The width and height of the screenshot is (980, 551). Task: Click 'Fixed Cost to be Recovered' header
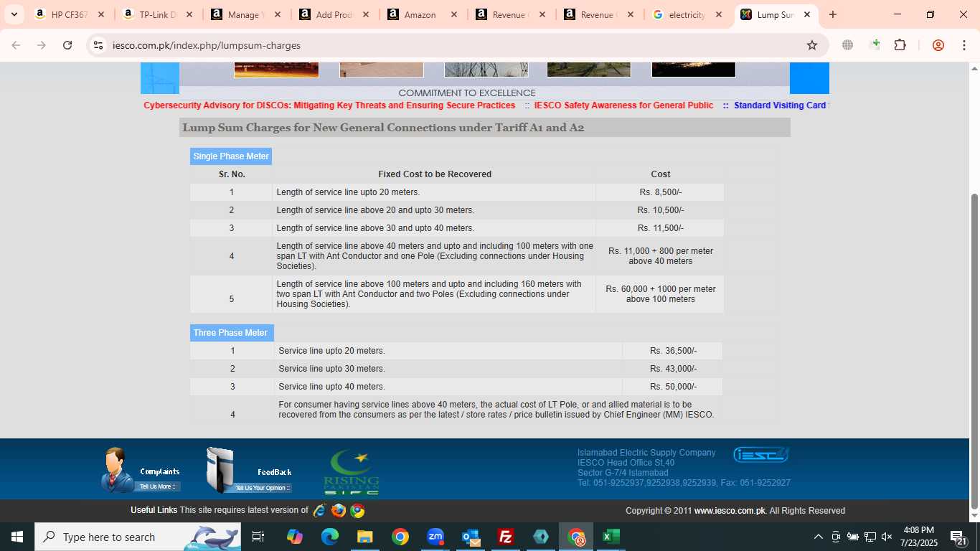435,174
